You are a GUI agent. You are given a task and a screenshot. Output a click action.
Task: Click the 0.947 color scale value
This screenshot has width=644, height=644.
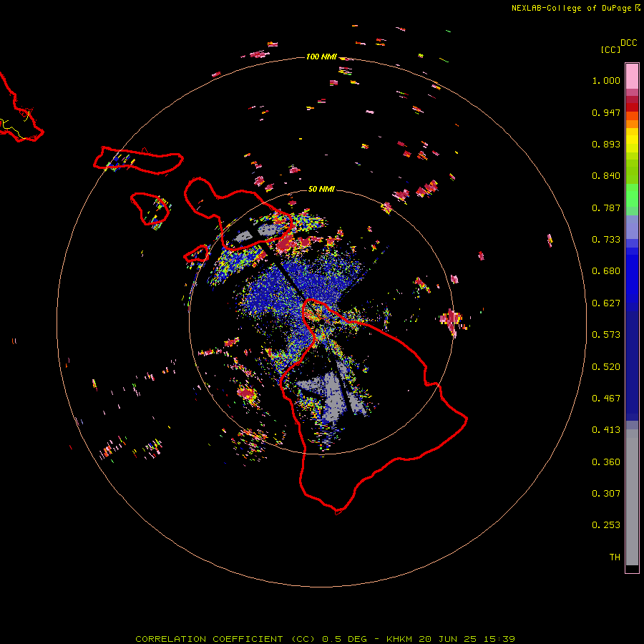click(x=606, y=112)
